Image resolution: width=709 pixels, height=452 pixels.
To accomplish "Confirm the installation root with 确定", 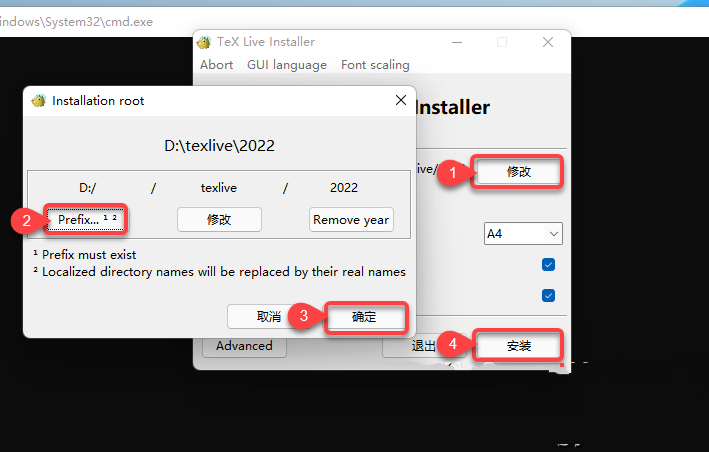I will [366, 317].
